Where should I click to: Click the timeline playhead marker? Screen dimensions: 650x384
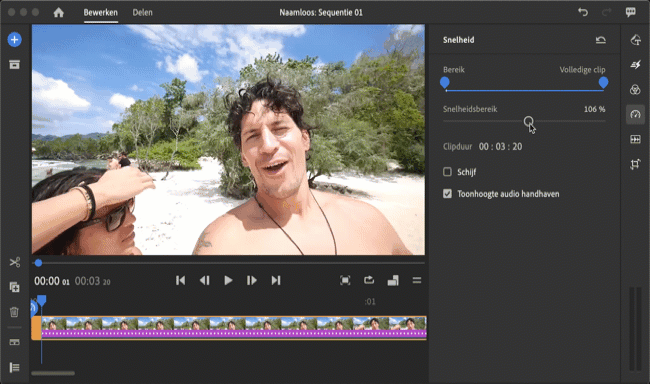tap(41, 300)
